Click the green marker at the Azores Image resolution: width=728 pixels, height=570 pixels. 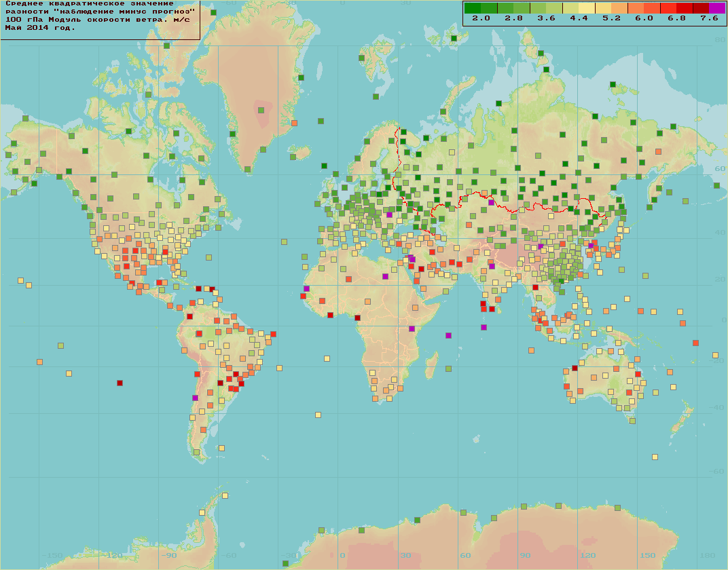pos(284,242)
